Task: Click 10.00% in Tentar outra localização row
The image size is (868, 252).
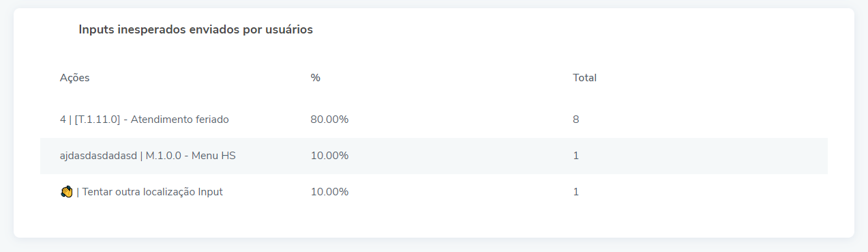Action: [329, 192]
